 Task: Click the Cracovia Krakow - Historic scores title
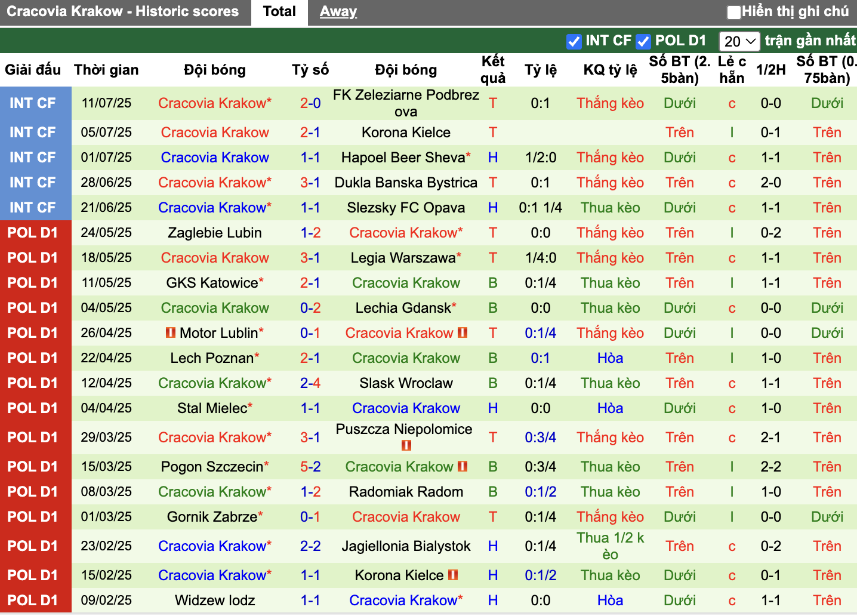click(122, 11)
